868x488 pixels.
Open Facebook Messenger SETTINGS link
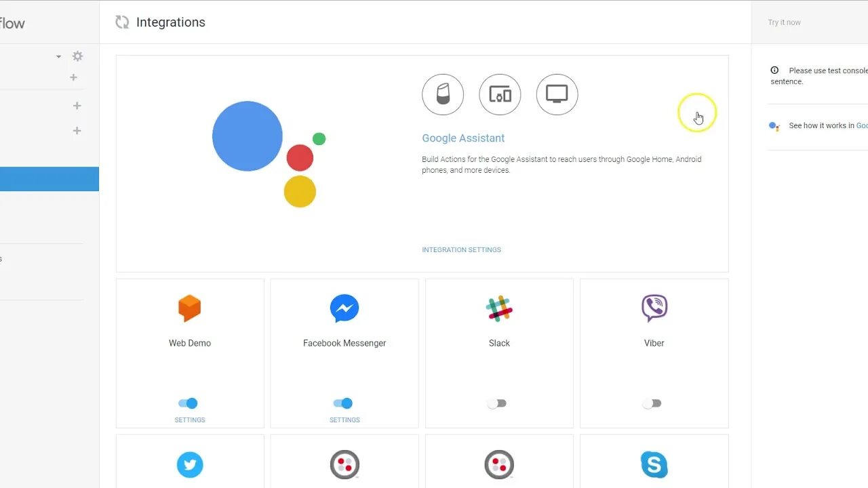tap(344, 420)
